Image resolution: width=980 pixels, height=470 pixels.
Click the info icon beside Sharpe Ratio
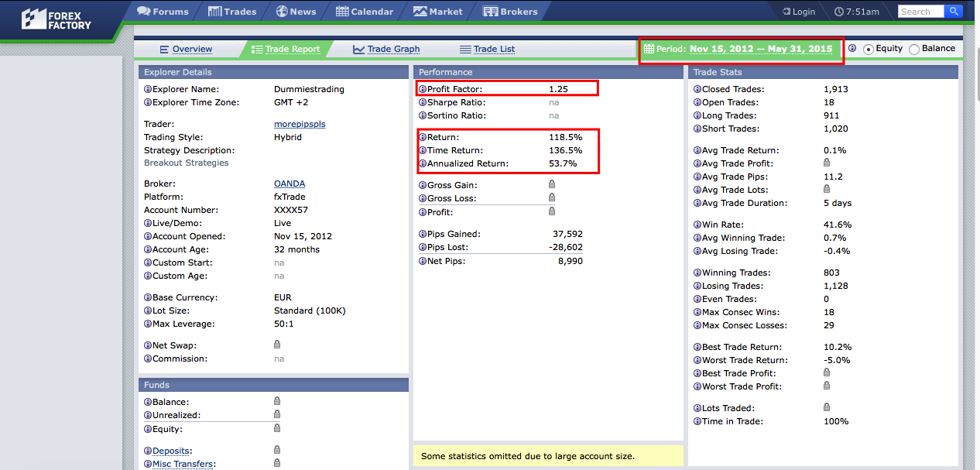point(423,102)
